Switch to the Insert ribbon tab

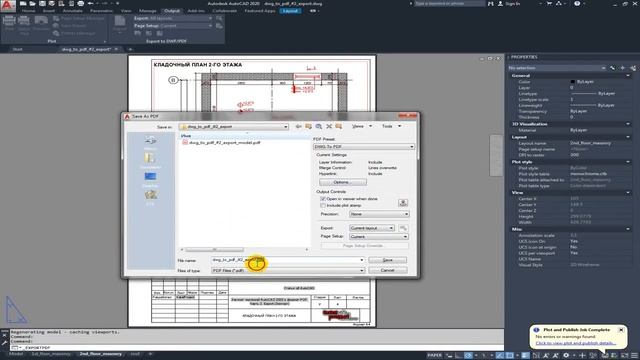[x=49, y=11]
